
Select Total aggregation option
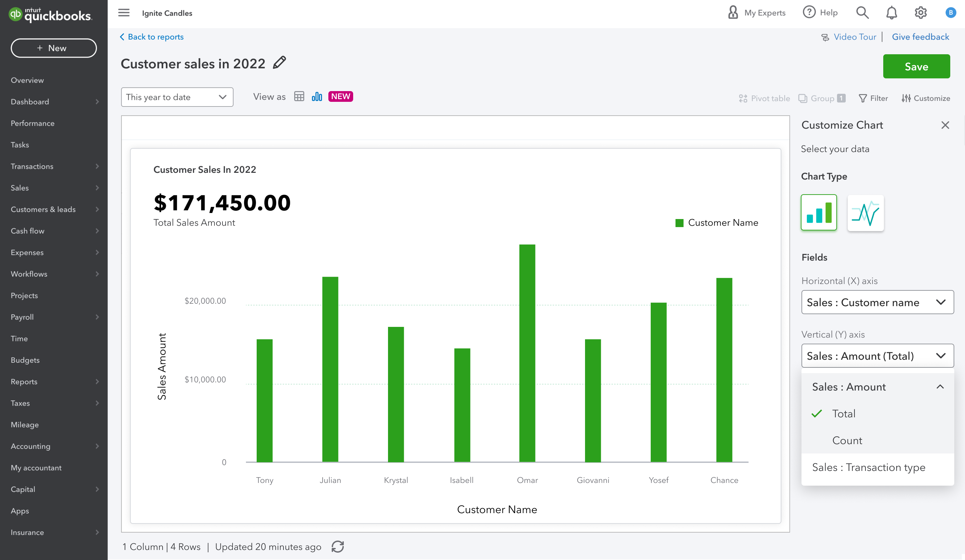click(x=877, y=414)
